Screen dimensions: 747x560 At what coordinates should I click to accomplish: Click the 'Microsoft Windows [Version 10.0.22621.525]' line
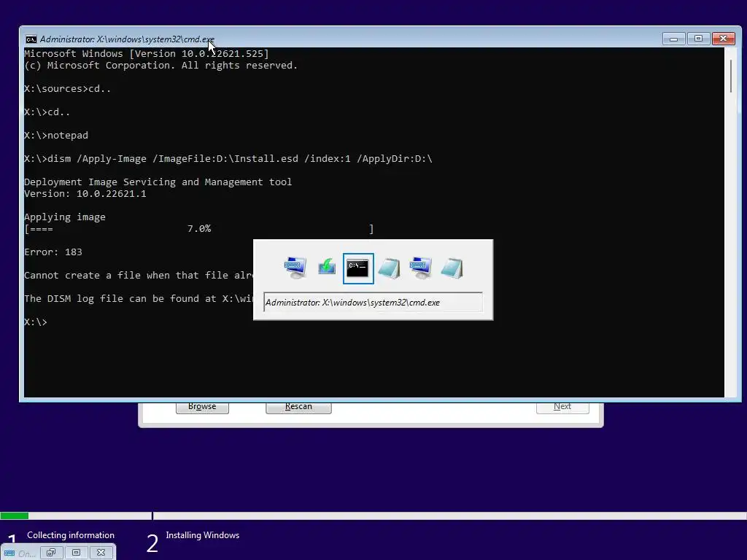point(146,54)
